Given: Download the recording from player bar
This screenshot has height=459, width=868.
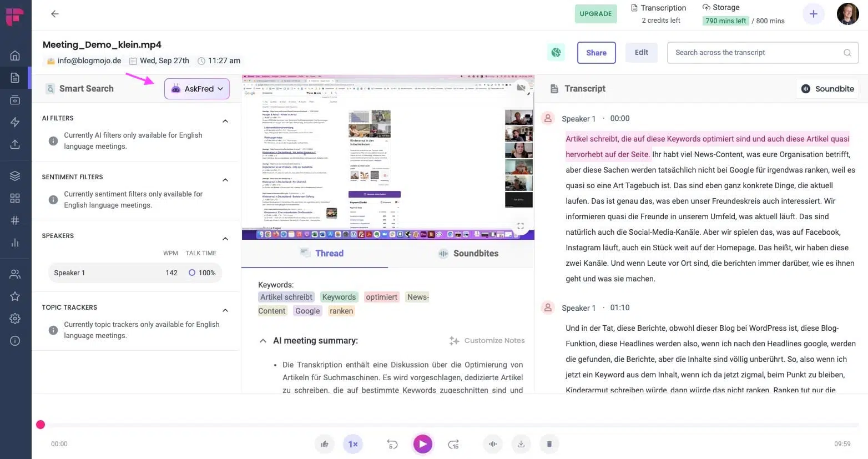Looking at the screenshot, I should (521, 444).
